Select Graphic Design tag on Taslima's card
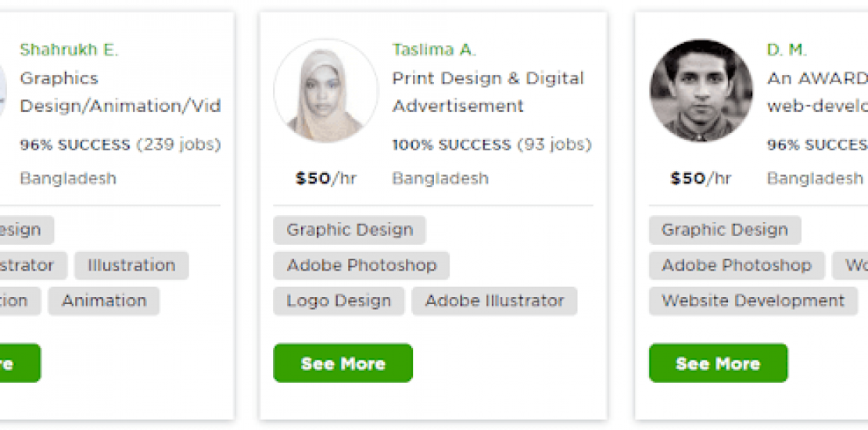The width and height of the screenshot is (868, 430). pyautogui.click(x=349, y=230)
